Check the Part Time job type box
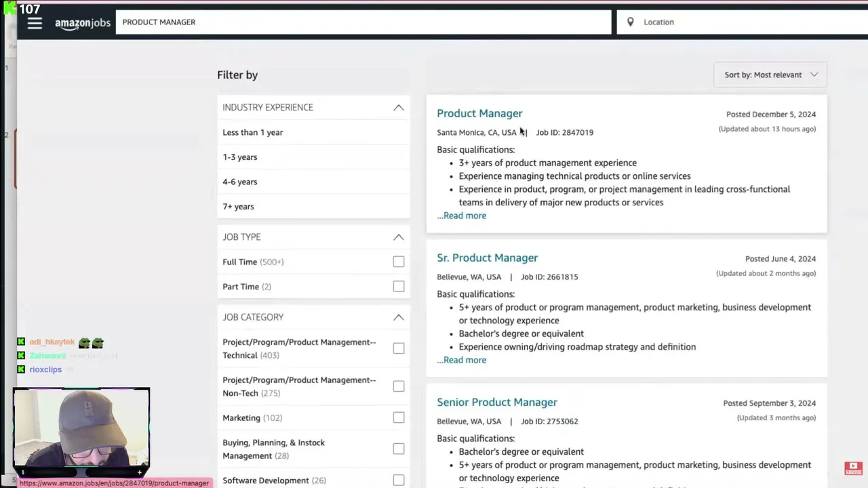The width and height of the screenshot is (868, 488). click(399, 287)
